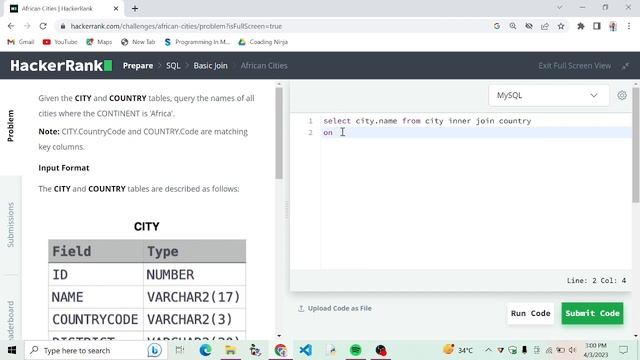Open Windows Start menu
This screenshot has width=640, height=360.
[x=12, y=350]
